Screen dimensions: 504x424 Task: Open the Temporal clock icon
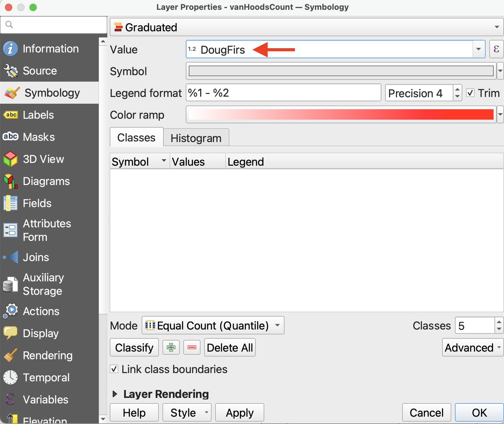(x=10, y=378)
